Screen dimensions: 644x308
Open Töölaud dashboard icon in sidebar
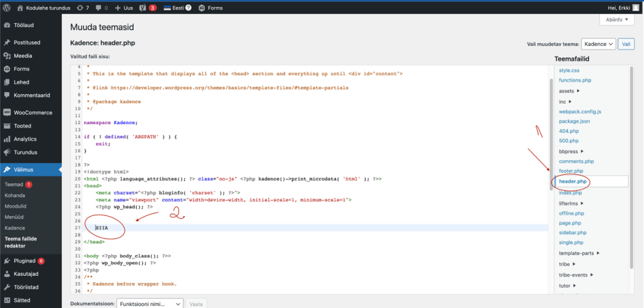click(x=6, y=26)
